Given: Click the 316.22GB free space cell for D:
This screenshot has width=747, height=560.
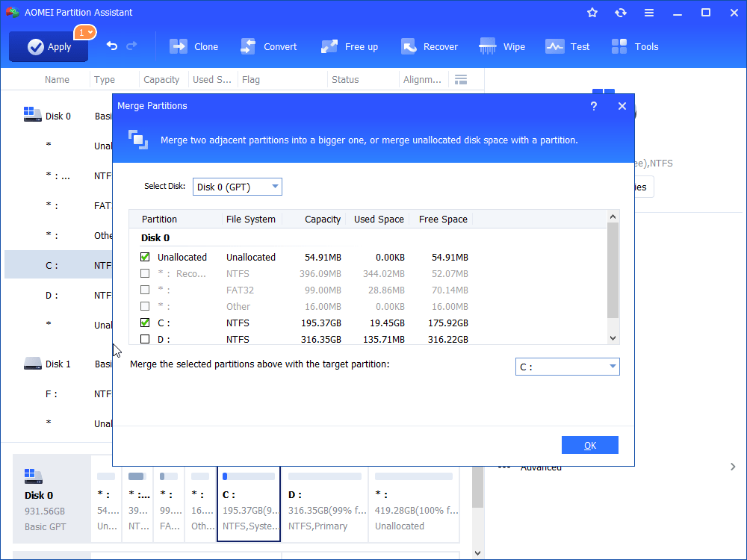Looking at the screenshot, I should click(447, 339).
